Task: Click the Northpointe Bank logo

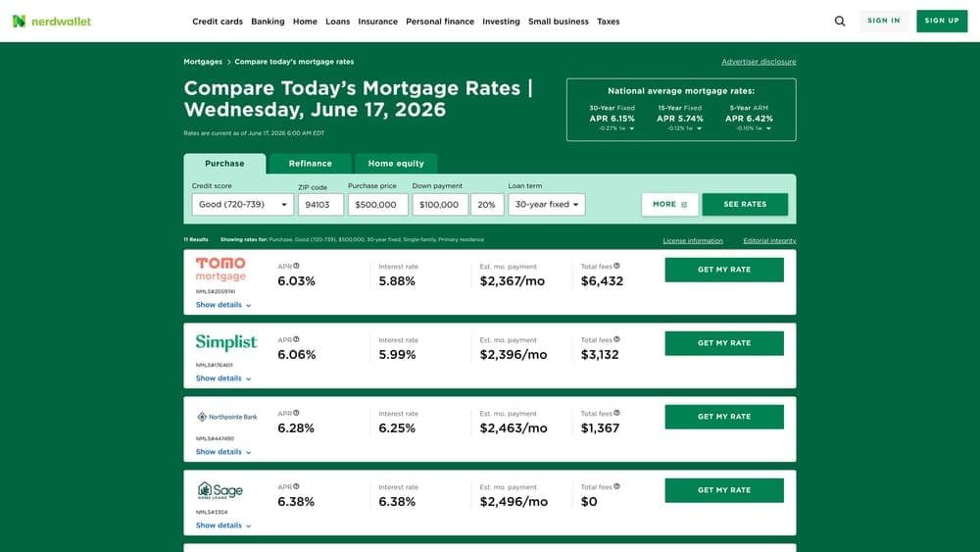Action: pyautogui.click(x=227, y=417)
